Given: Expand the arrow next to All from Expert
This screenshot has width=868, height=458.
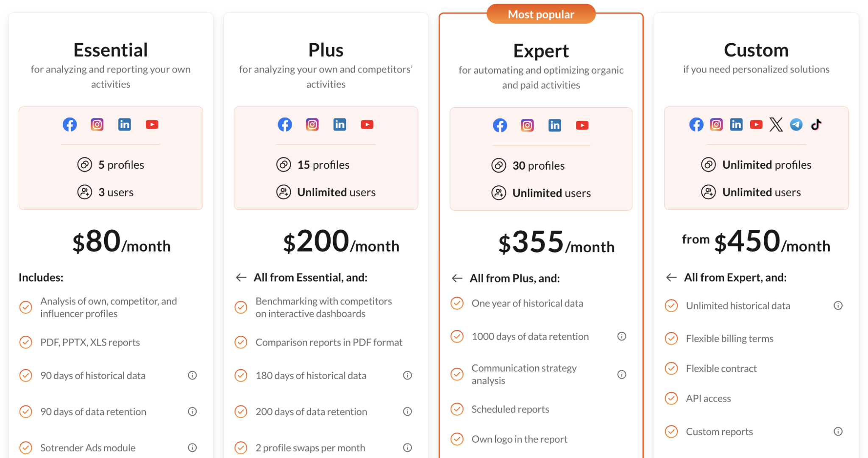Looking at the screenshot, I should (671, 277).
